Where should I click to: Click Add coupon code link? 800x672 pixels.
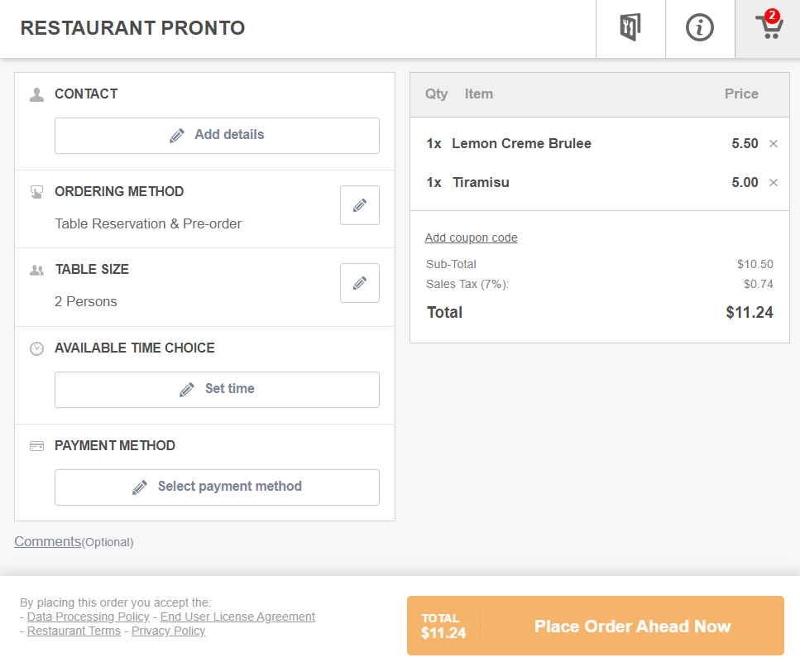(471, 238)
